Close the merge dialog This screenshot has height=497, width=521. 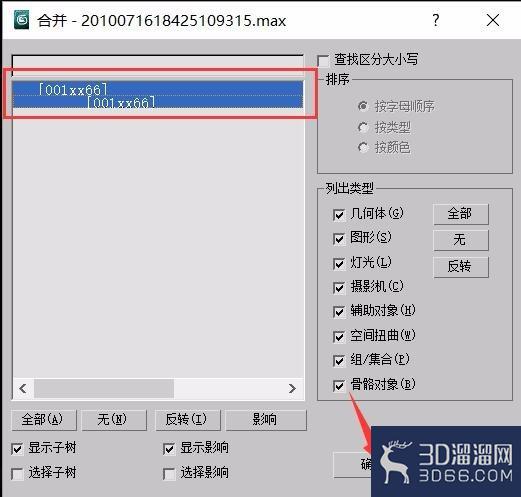(x=493, y=20)
